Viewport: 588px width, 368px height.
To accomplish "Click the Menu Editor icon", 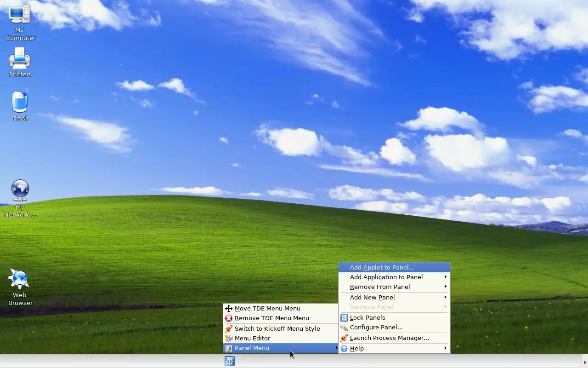I will [x=229, y=339].
